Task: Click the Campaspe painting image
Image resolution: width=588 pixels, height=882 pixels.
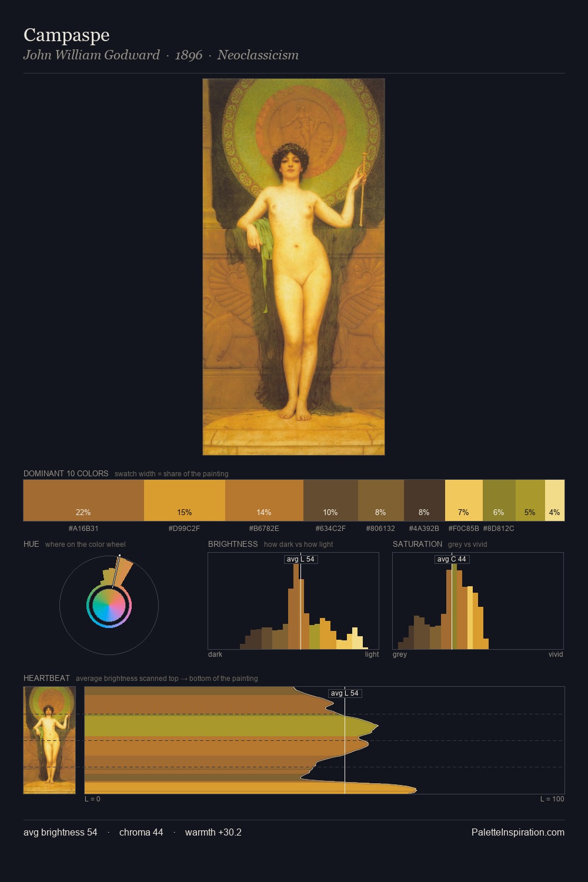Action: 293,267
